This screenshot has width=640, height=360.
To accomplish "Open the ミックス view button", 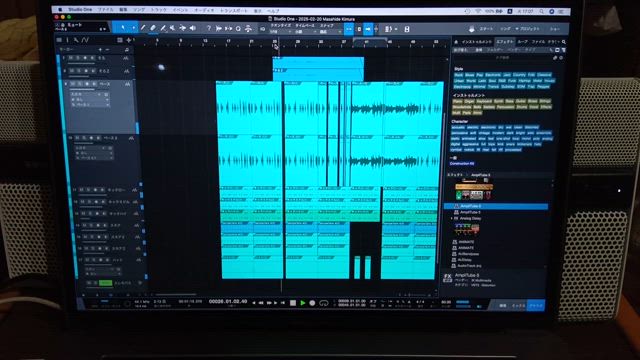I will [x=518, y=305].
